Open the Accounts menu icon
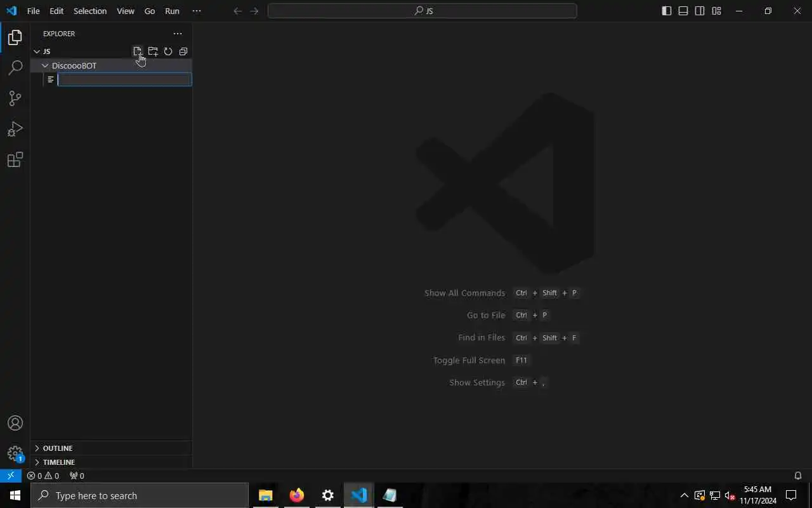Screen dimensions: 812x508 (15, 423)
